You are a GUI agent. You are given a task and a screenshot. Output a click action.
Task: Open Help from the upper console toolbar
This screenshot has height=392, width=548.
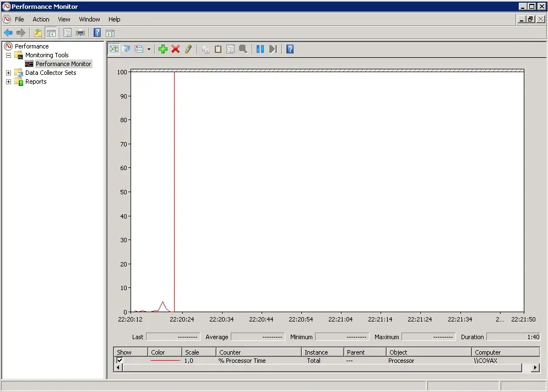pyautogui.click(x=97, y=33)
